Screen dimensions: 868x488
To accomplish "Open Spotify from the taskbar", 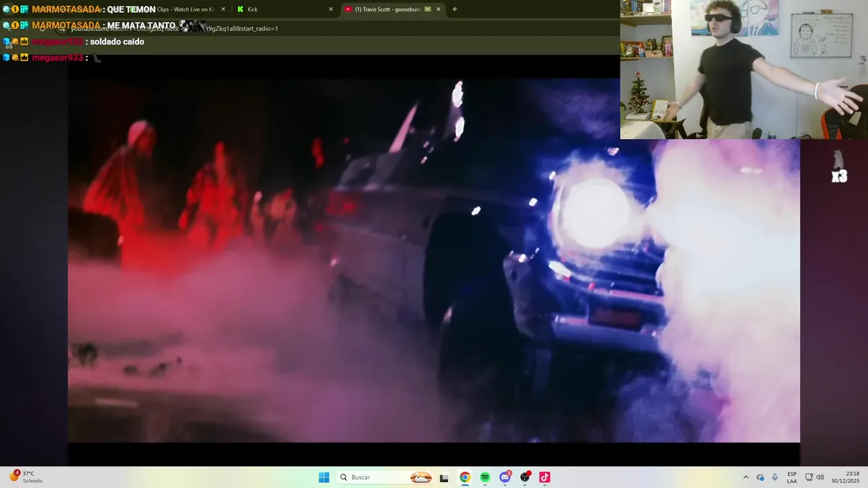I will 485,477.
